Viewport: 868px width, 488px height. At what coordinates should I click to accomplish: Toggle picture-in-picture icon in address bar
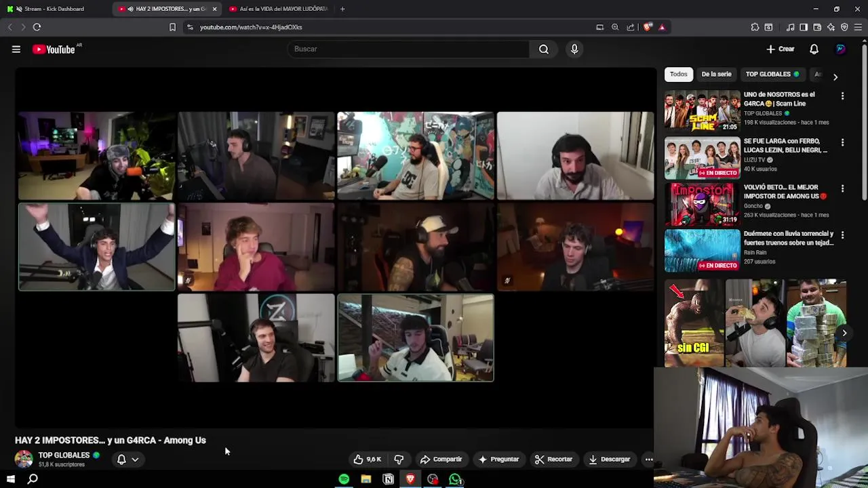click(x=599, y=27)
